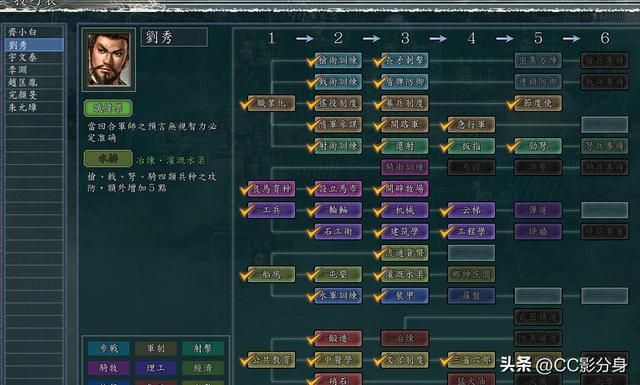Open the 盾牌防御 technology node

click(x=405, y=82)
